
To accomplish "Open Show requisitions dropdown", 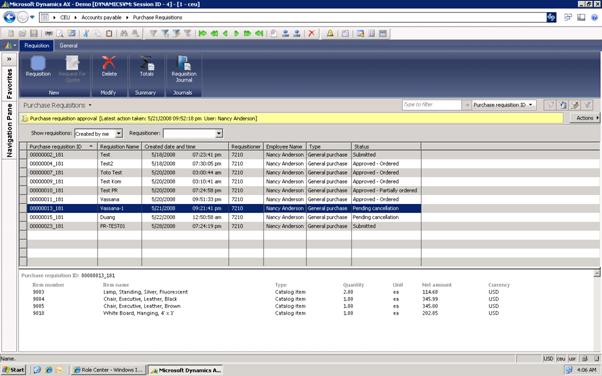I will click(x=119, y=133).
